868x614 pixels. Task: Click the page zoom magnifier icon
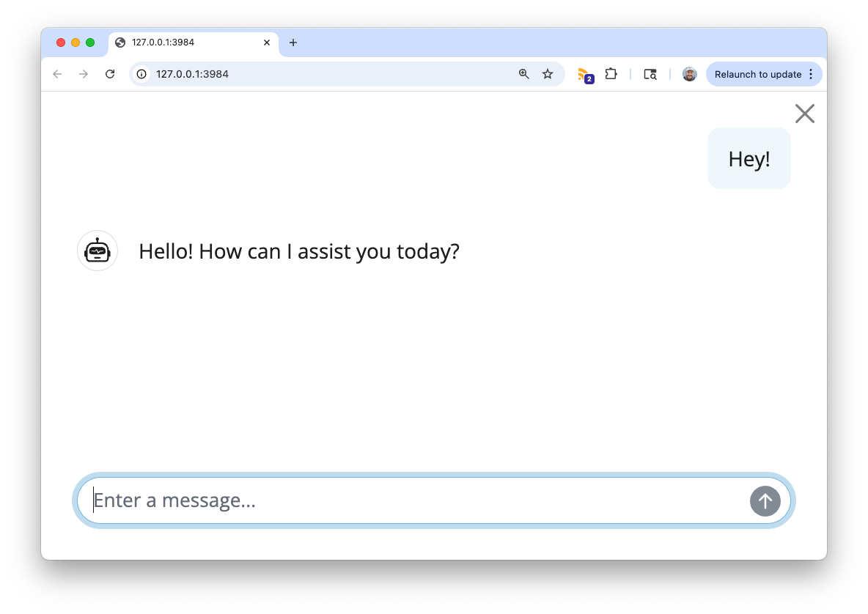point(523,74)
